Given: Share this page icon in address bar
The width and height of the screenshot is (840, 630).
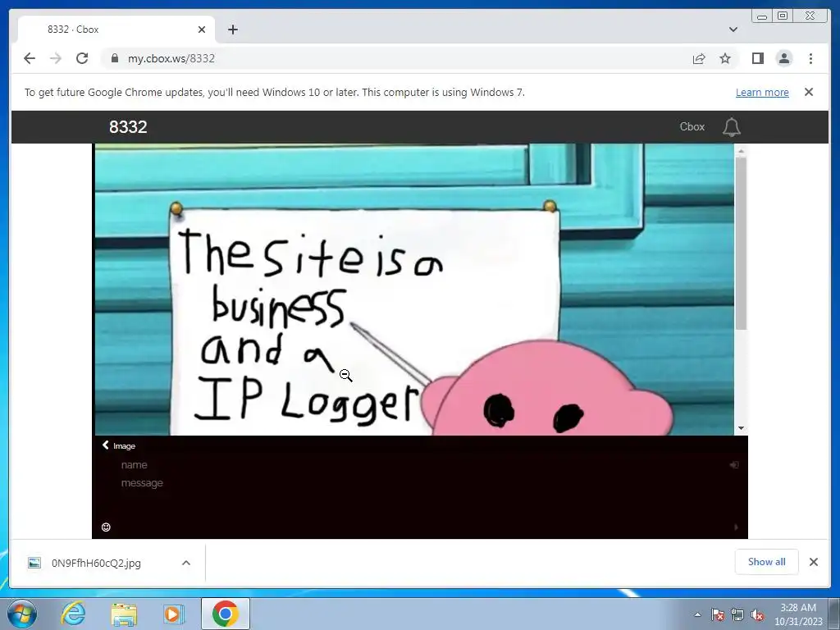Looking at the screenshot, I should (x=699, y=58).
